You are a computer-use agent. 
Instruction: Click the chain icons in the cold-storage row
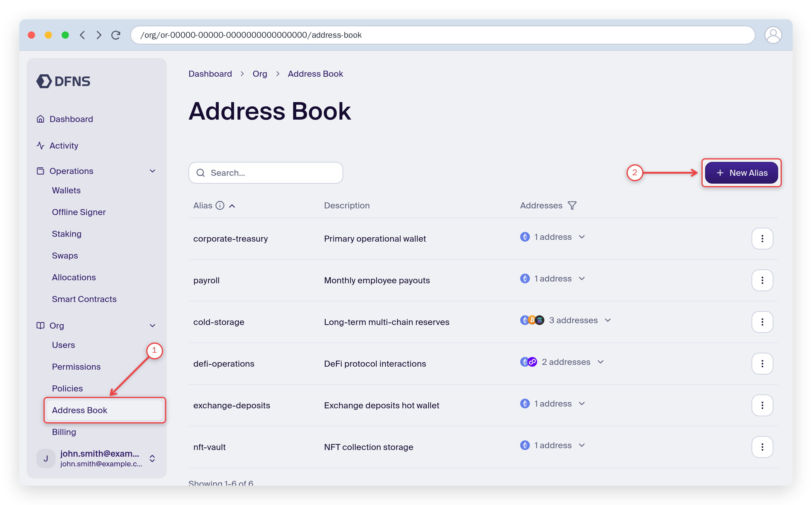532,320
